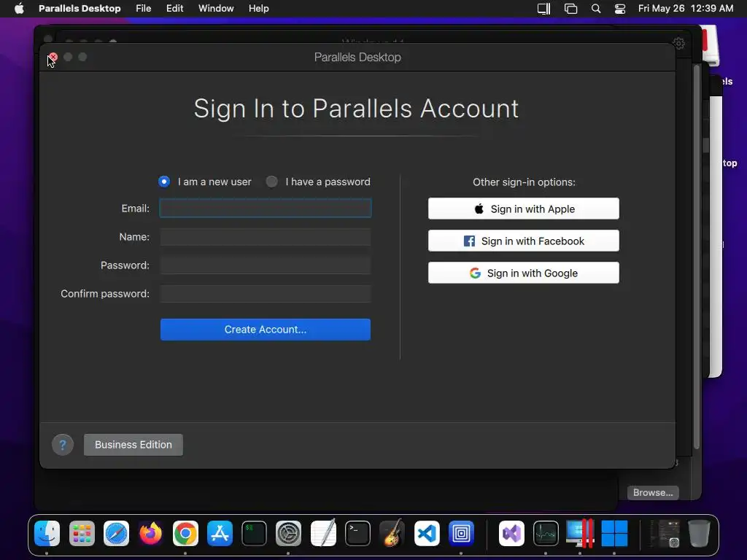Click the overlapping-windows menu bar icon

(x=570, y=9)
